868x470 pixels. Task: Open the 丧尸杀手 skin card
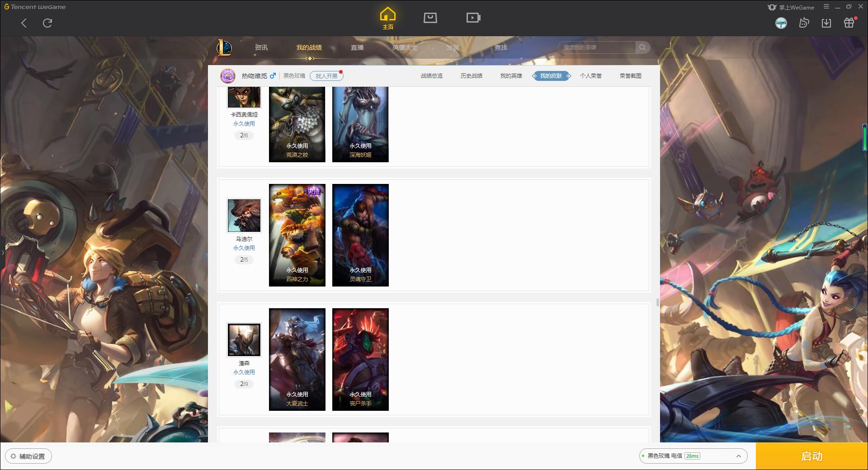point(360,359)
